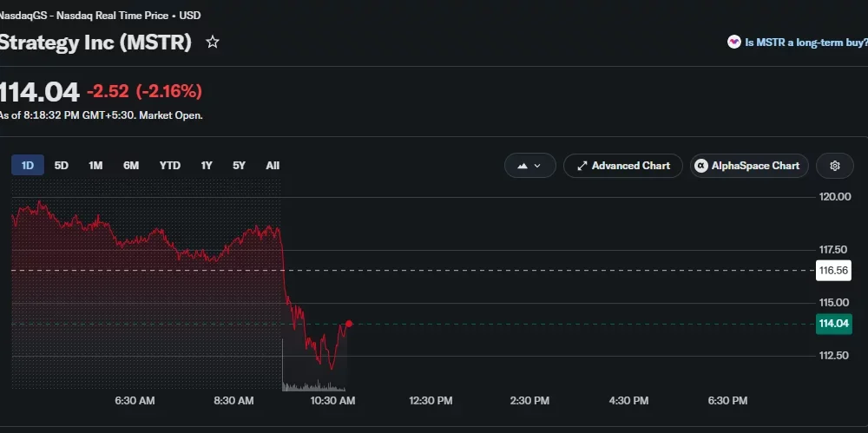
Task: Switch to the 5Y range
Action: pos(239,165)
